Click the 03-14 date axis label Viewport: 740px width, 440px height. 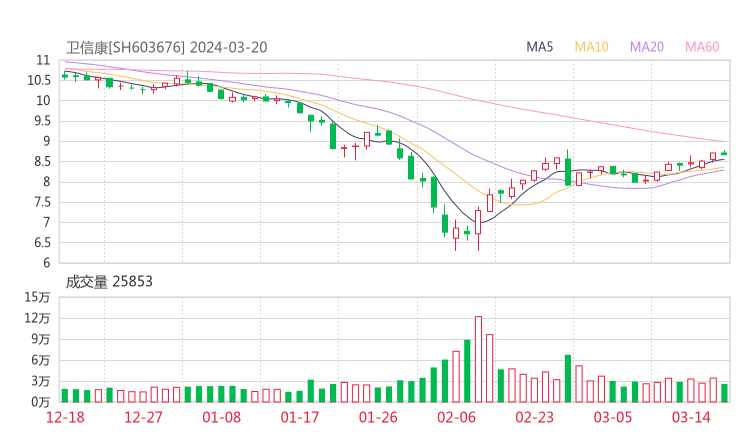click(x=691, y=417)
